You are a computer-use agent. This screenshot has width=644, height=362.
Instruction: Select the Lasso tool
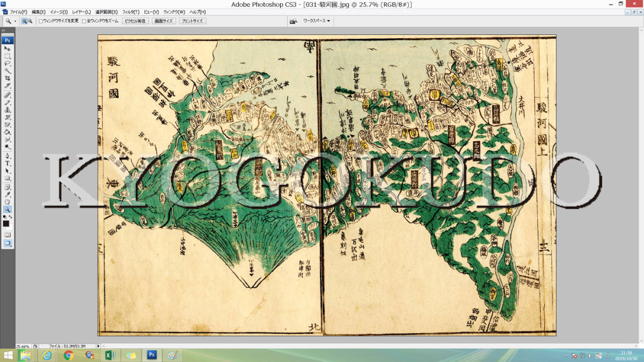[8, 63]
